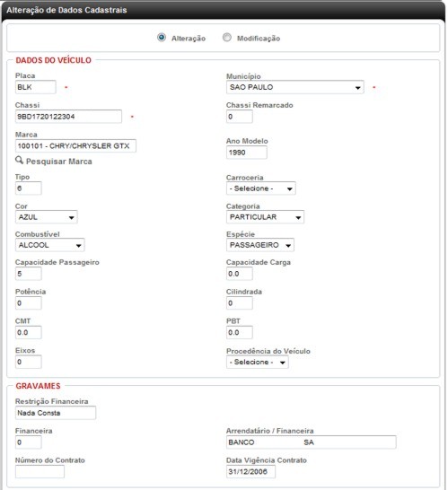Open the Espécie dropdown showing PASSAGEIRO
This screenshot has height=490, width=448.
click(x=260, y=245)
